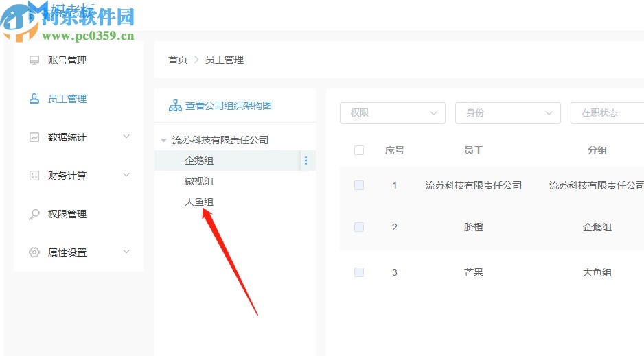Go to 权限管理 in the sidebar
Screen dimensions: 644x356
click(67, 214)
